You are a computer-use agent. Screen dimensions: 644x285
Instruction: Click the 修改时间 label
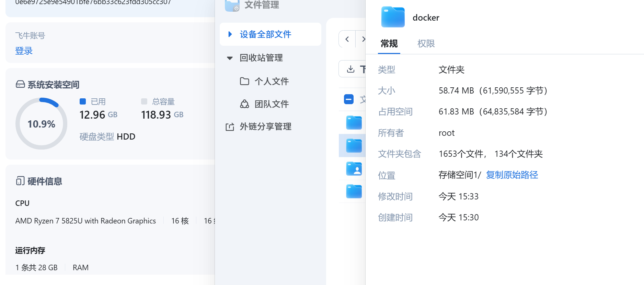(395, 197)
